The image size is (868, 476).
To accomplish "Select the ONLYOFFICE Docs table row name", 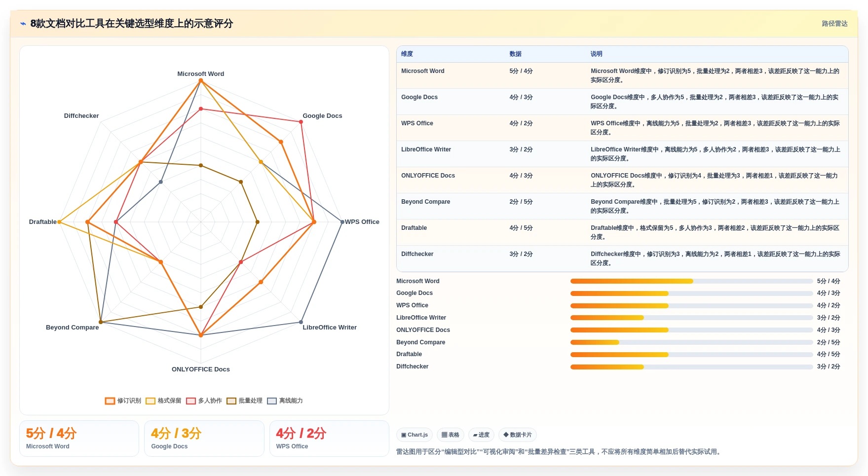I will coord(428,176).
